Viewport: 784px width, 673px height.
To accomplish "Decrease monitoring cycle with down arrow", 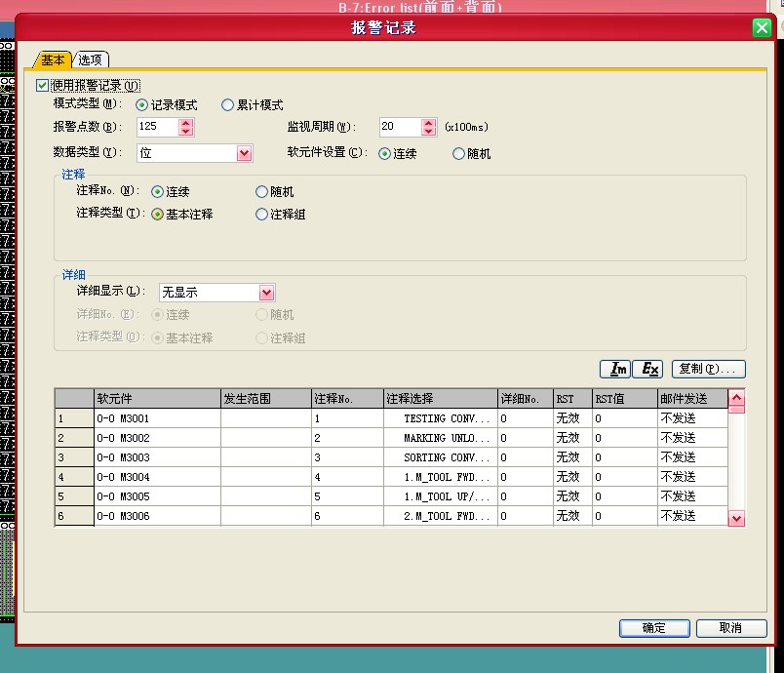I will click(428, 132).
